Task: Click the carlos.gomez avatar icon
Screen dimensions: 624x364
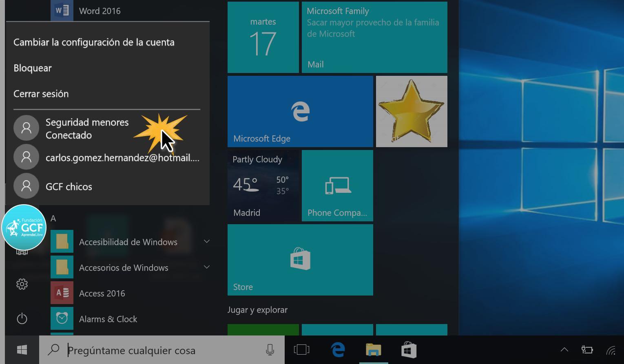Action: pyautogui.click(x=27, y=157)
